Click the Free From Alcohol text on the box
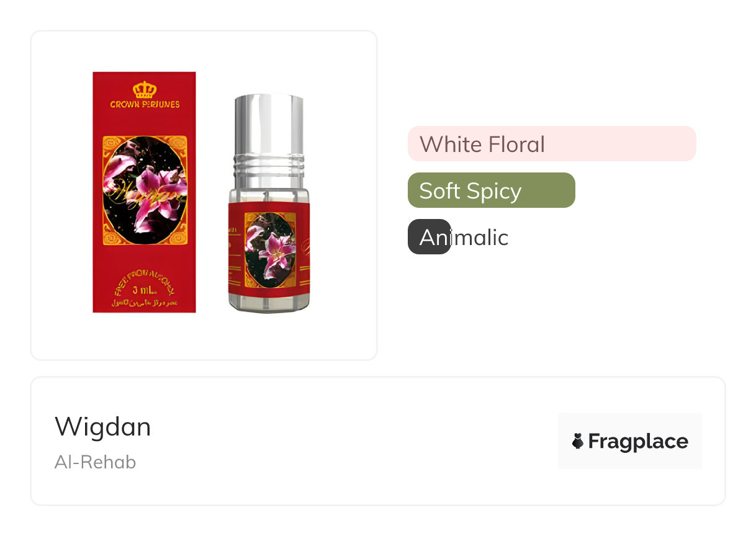Viewport: 756px width, 536px height. click(144, 282)
